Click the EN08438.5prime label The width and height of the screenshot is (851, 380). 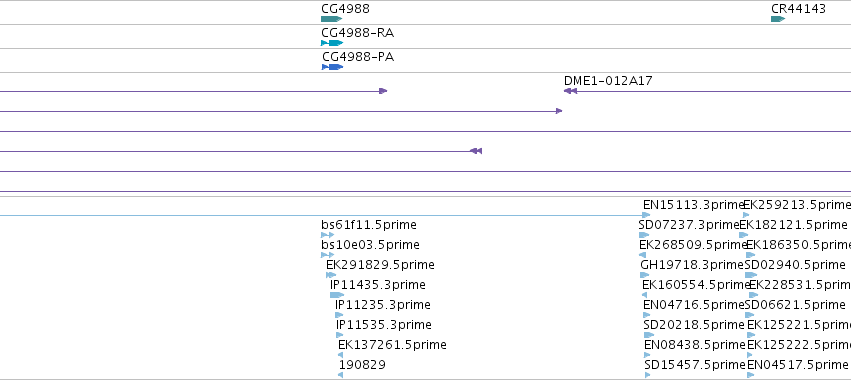coord(695,345)
